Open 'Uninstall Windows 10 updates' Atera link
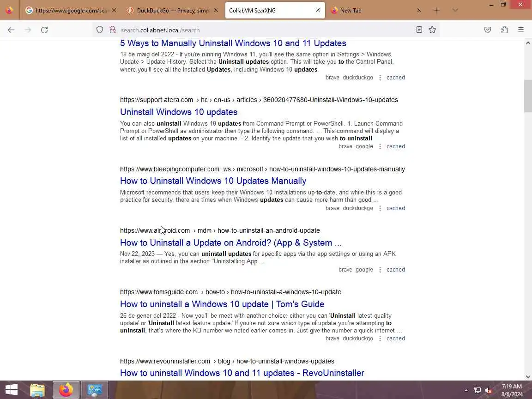Image resolution: width=532 pixels, height=399 pixels. [179, 112]
